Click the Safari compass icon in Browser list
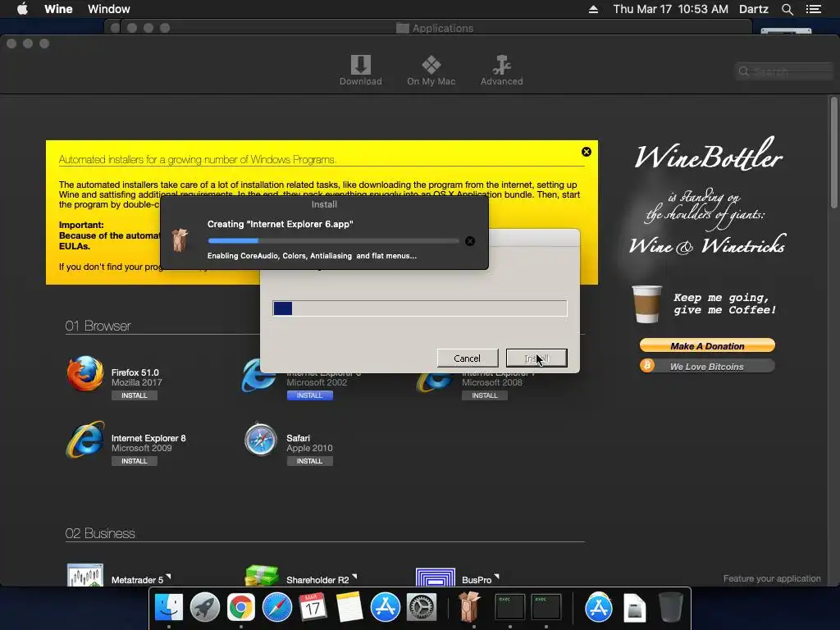This screenshot has width=840, height=630. point(260,440)
